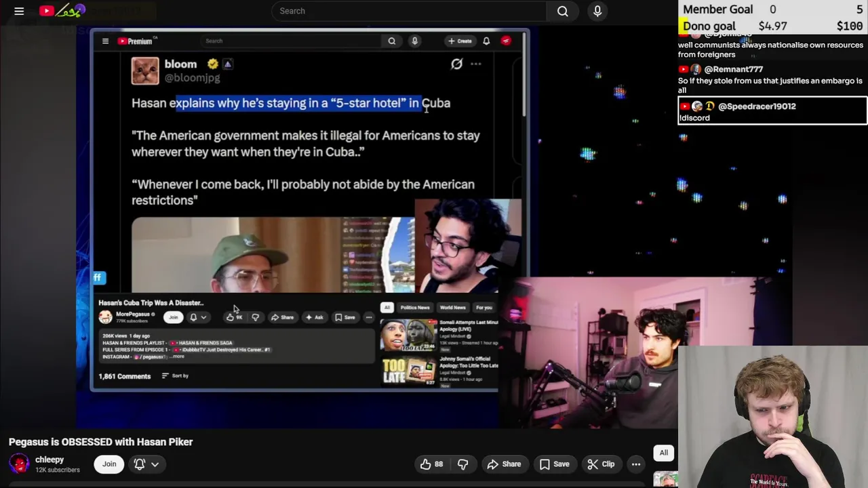Toggle the notification bell for chleepy
Screen dimensions: 868x488
(x=140, y=464)
